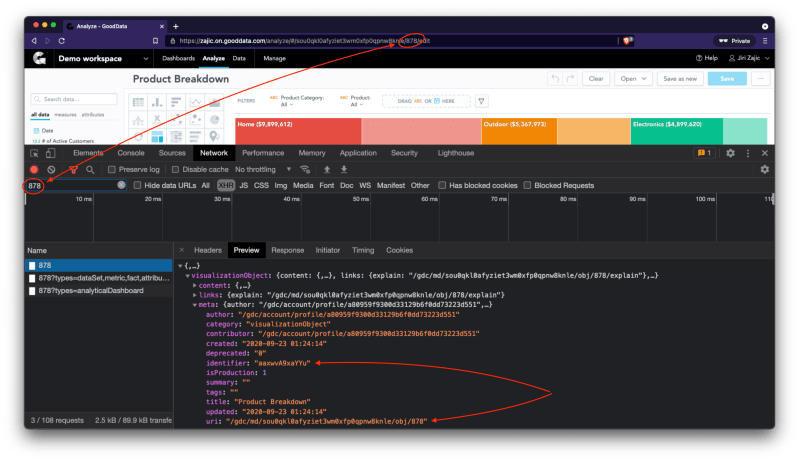The width and height of the screenshot is (799, 461).
Task: Click the warnings badge showing 1
Action: (704, 153)
